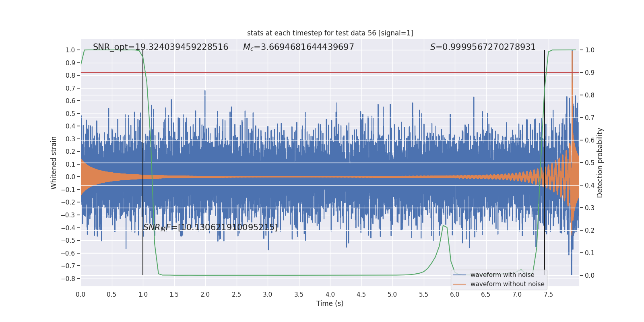Image resolution: width=644 pixels, height=322 pixels.
Task: Click the green curve's peak near 5.8 s
Action: (443, 226)
